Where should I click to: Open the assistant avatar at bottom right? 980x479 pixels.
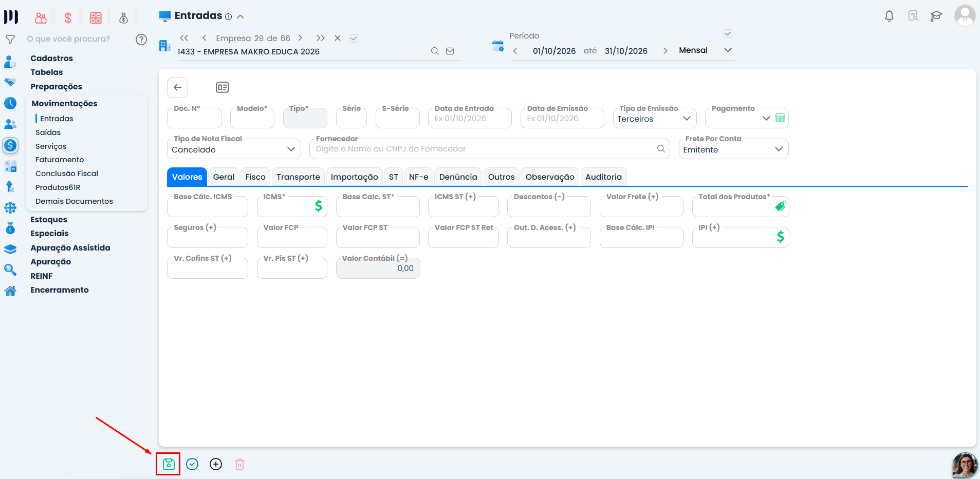(x=965, y=465)
